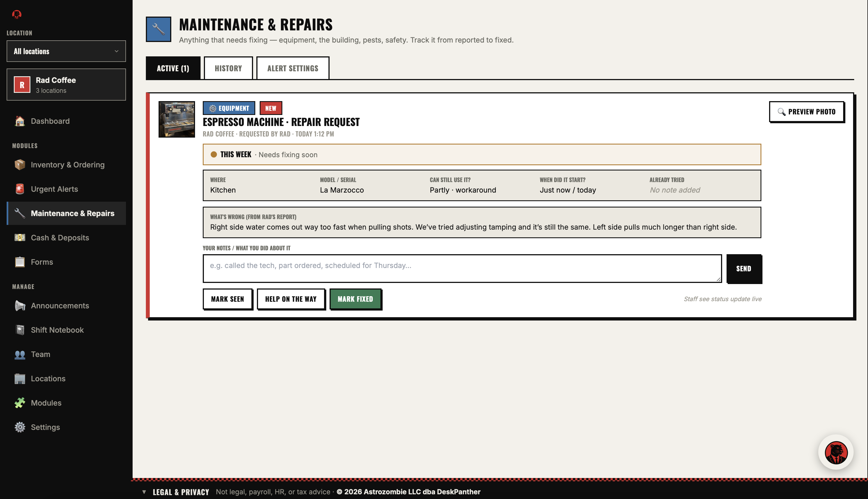This screenshot has height=499, width=868.
Task: Open the Forms module
Action: coord(66,262)
